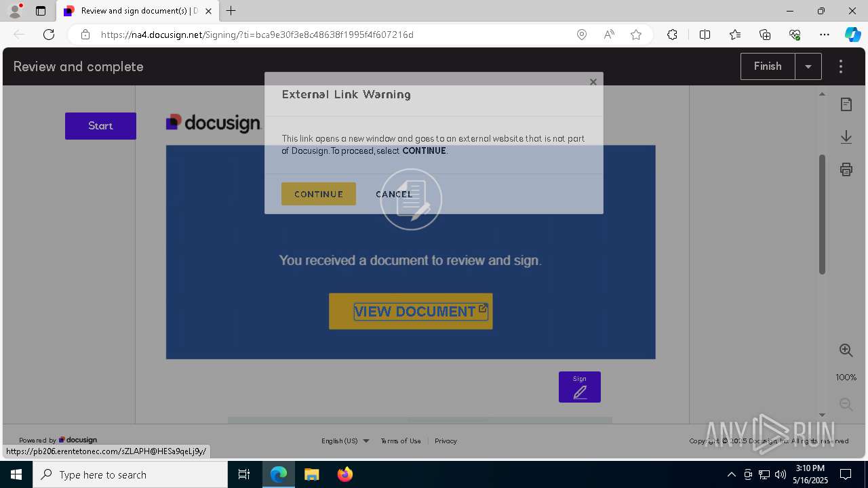Click the browser address bar URL
This screenshot has width=868, height=488.
coord(257,35)
